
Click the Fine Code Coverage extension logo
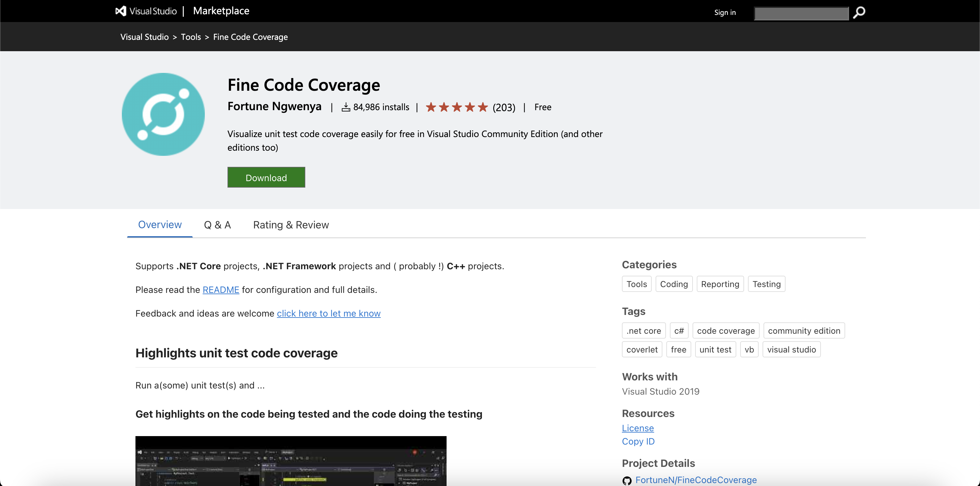point(163,114)
